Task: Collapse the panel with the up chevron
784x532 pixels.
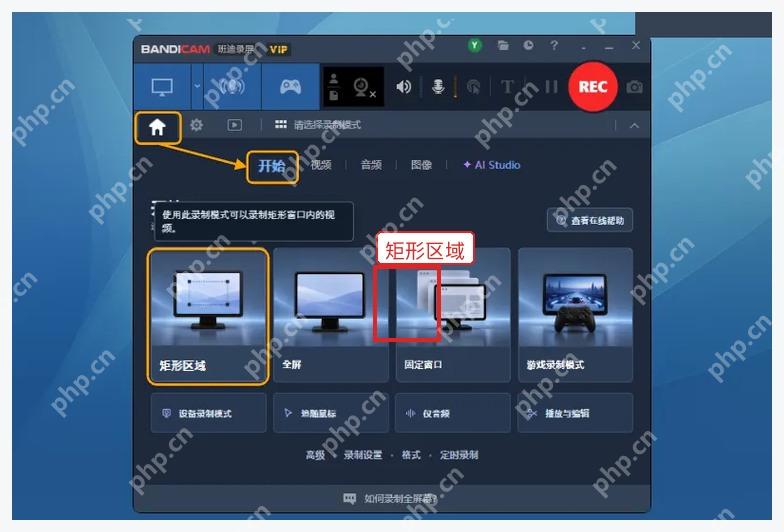Action: 634,126
